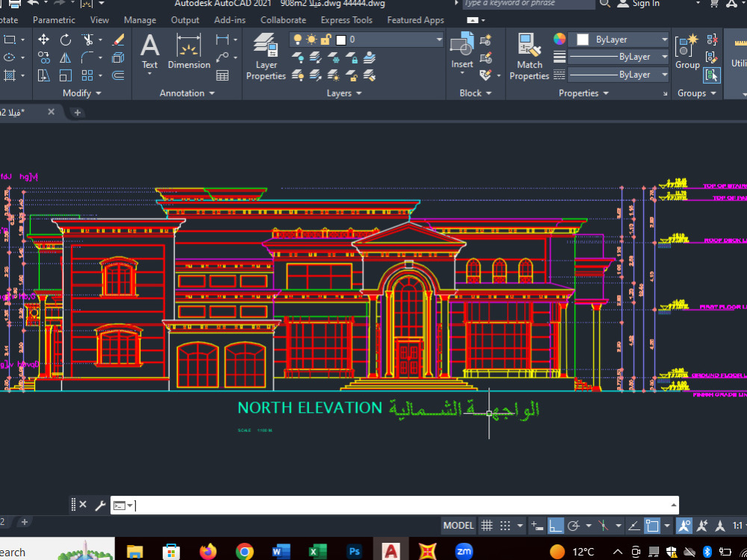Open the color wheel in Properties panel
Screen dimensions: 747x560
(559, 37)
